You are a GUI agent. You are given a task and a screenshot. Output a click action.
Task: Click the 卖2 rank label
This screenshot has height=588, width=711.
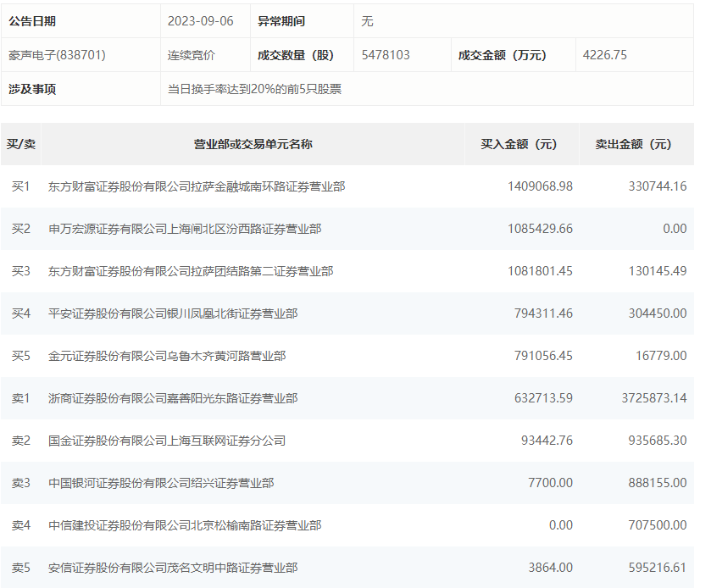click(x=21, y=441)
